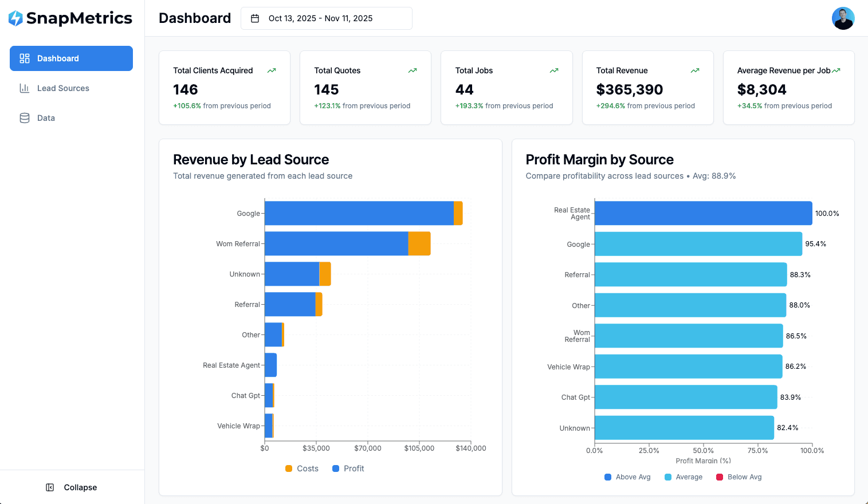Click the trend icon on Total Clients Acquired card
This screenshot has width=868, height=504.
[x=271, y=70]
